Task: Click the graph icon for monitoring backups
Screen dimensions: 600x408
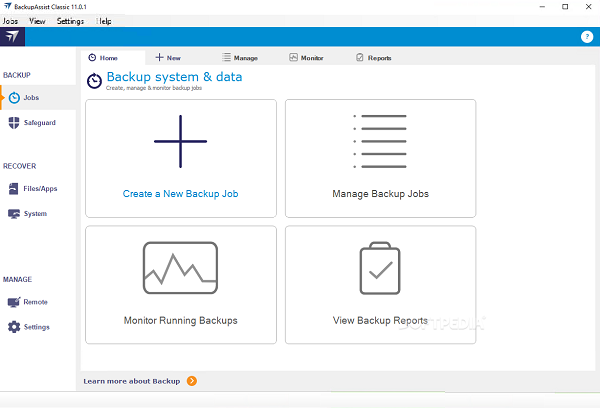Action: (180, 268)
